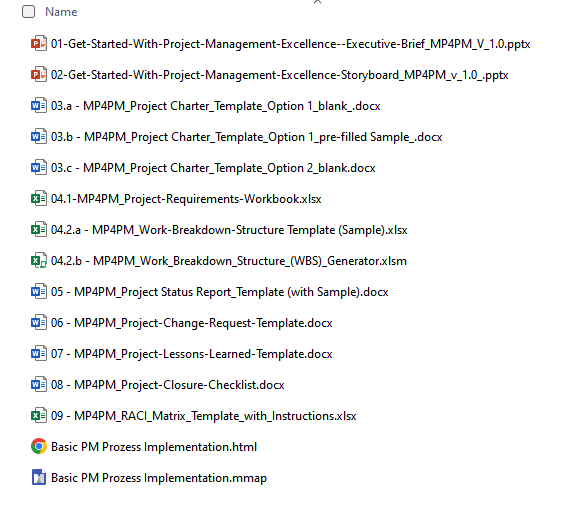This screenshot has height=518, width=578.
Task: Click Word icon of 03.c Option 2 blank charter
Action: click(39, 167)
